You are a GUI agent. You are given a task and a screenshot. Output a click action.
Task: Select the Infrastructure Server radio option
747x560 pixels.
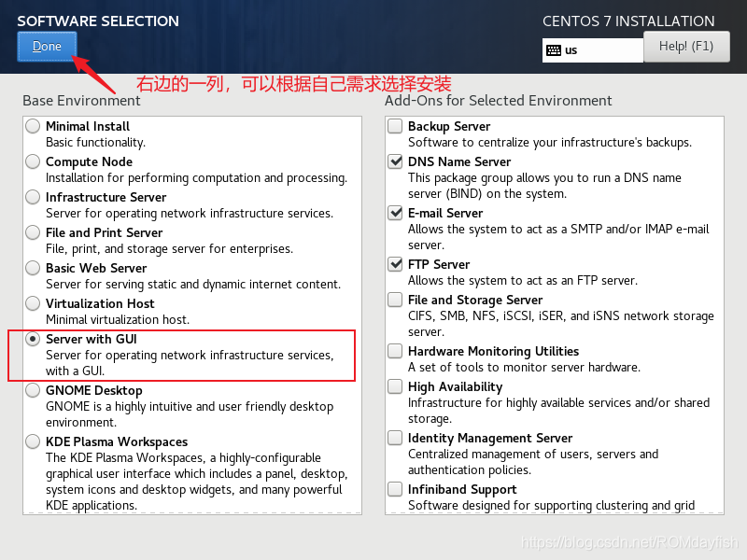[33, 197]
